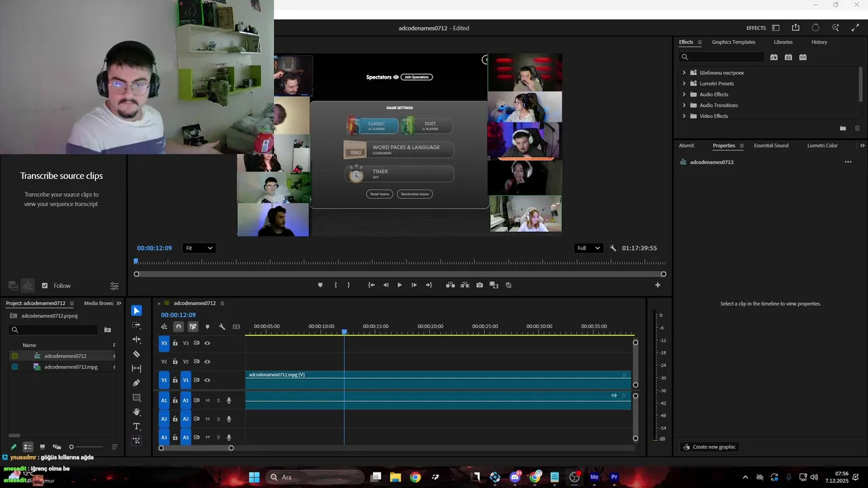This screenshot has width=868, height=488.
Task: Step back one frame
Action: tap(386, 285)
